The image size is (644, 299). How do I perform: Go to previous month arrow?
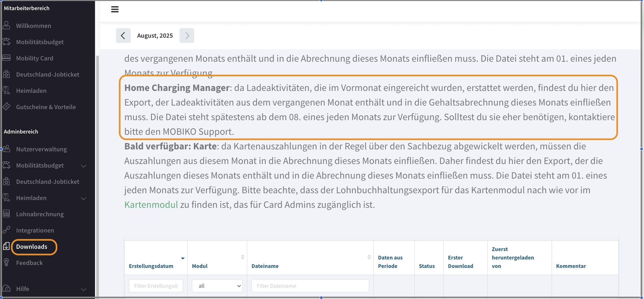[x=123, y=35]
